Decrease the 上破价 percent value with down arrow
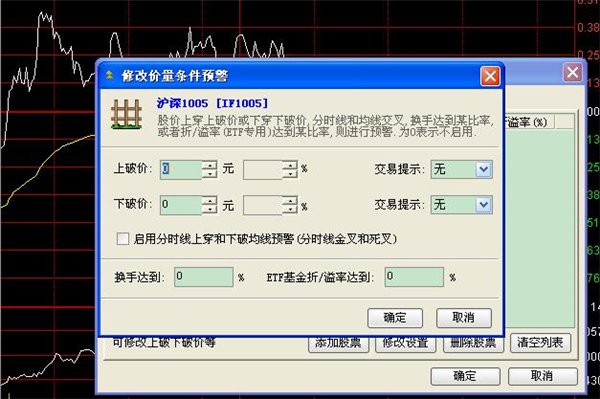This screenshot has height=399, width=600. tap(290, 174)
